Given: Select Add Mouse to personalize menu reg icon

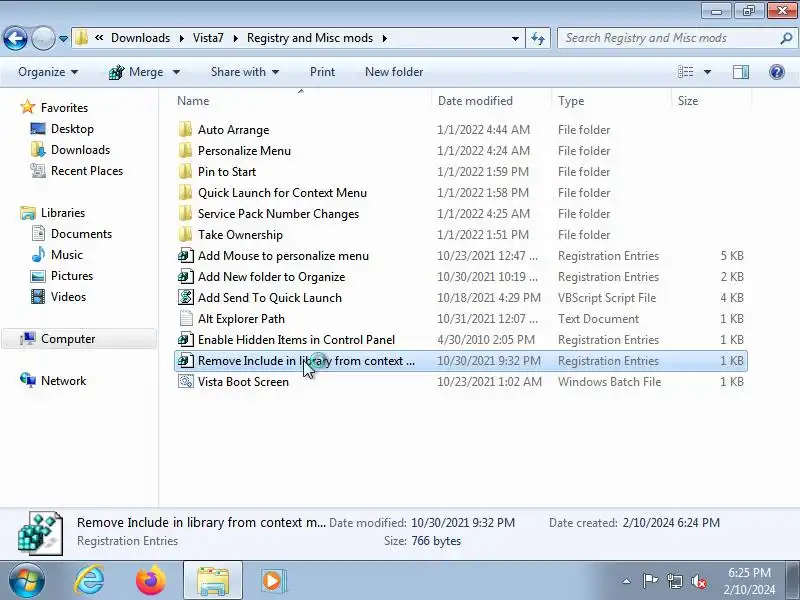Looking at the screenshot, I should [185, 256].
